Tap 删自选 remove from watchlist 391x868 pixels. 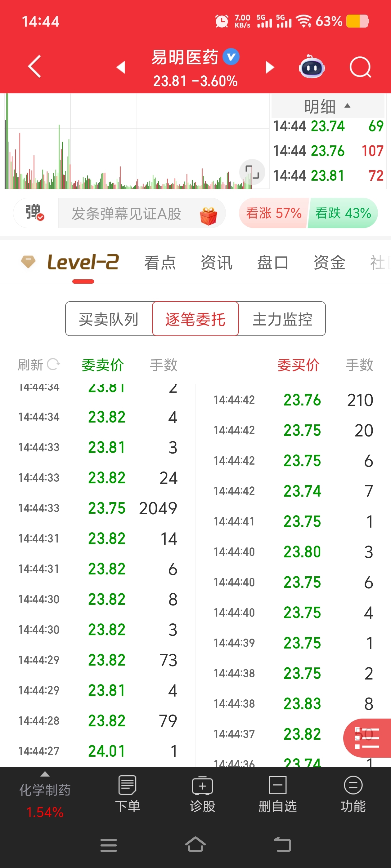[x=278, y=794]
